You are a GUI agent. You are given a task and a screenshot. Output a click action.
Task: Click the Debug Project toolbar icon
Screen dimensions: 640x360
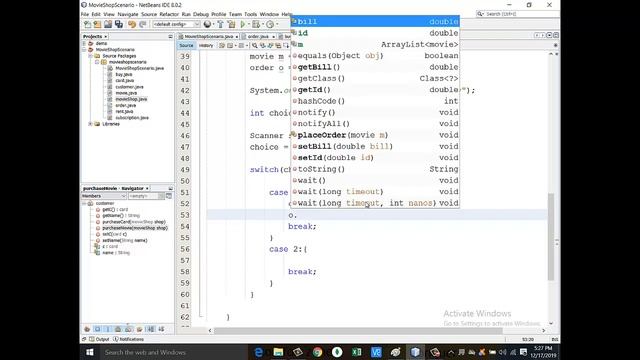coord(256,24)
